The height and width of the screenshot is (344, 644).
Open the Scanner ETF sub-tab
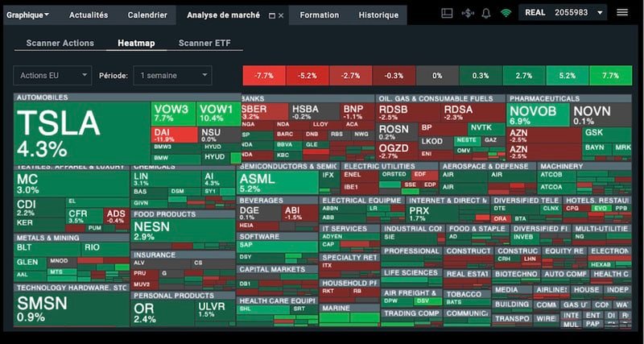coord(204,44)
